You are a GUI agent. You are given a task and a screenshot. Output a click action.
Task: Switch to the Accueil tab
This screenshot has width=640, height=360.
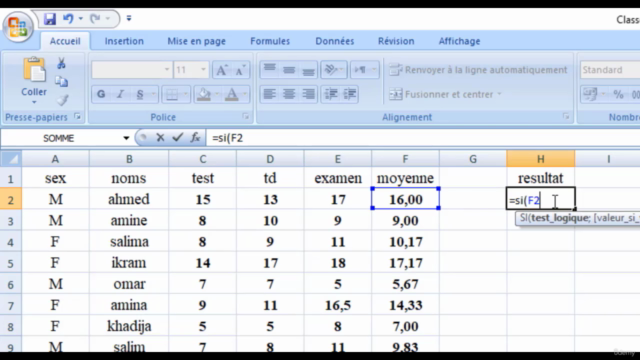tap(65, 41)
